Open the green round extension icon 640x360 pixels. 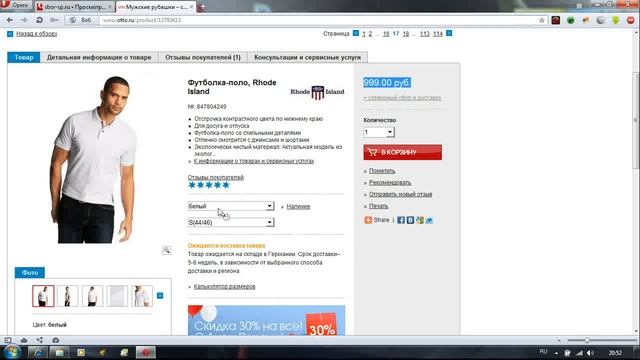click(571, 20)
